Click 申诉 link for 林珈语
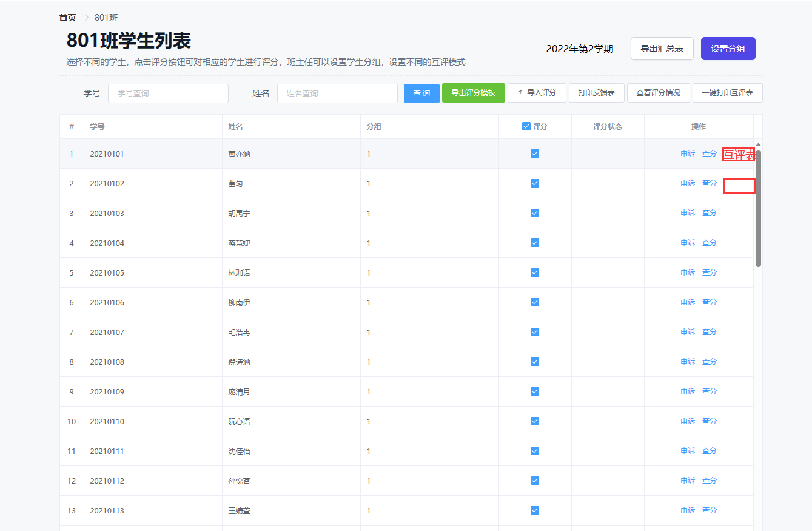Image resolution: width=812 pixels, height=531 pixels. [688, 272]
